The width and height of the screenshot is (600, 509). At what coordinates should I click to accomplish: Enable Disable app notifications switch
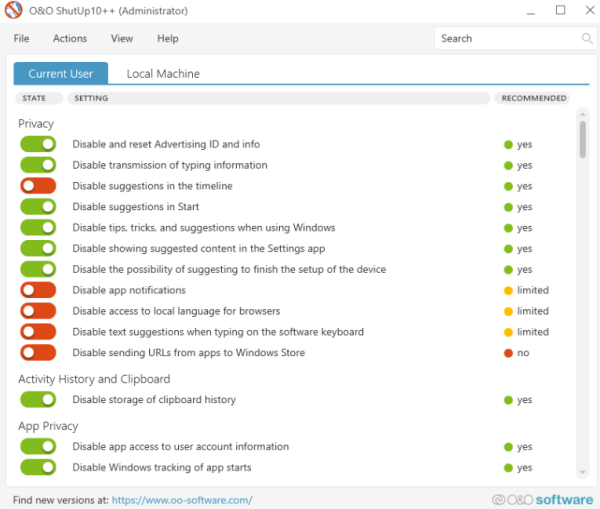(38, 290)
